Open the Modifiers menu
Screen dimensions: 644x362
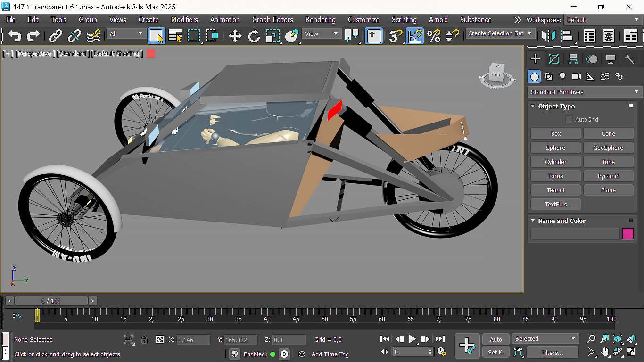pyautogui.click(x=184, y=20)
